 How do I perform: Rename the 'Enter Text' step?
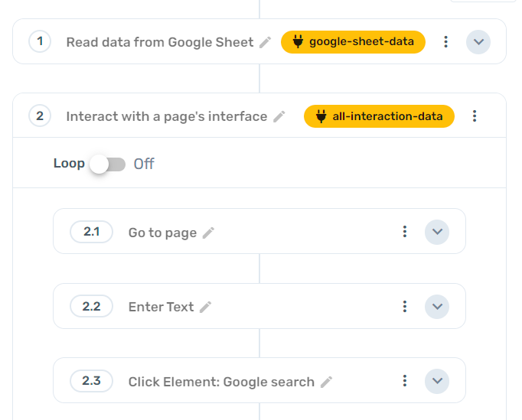[205, 308]
